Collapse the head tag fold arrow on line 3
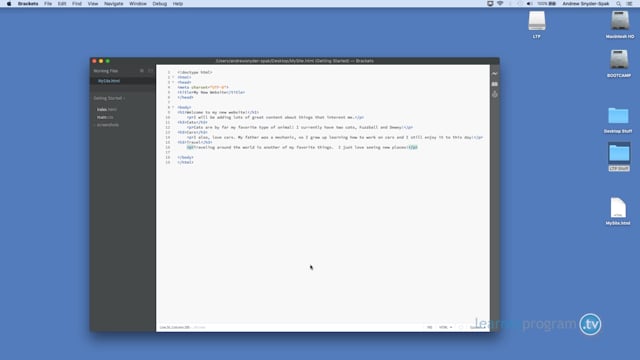 pos(173,82)
